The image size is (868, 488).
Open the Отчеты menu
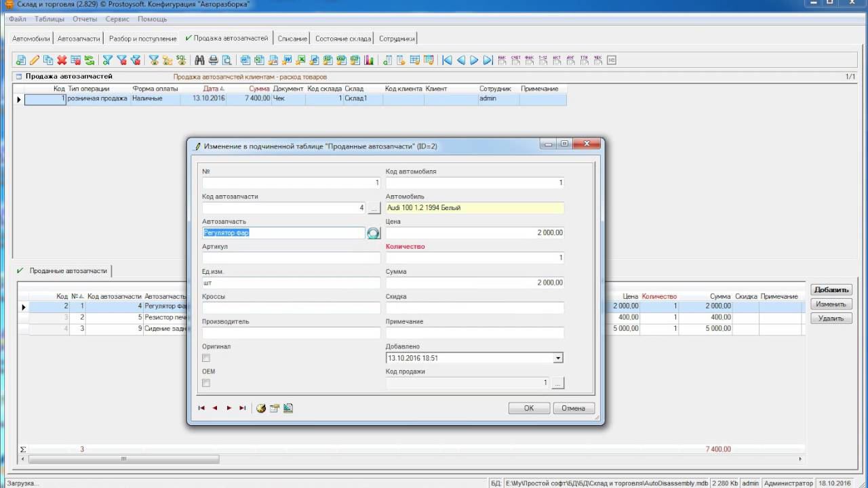pyautogui.click(x=85, y=19)
